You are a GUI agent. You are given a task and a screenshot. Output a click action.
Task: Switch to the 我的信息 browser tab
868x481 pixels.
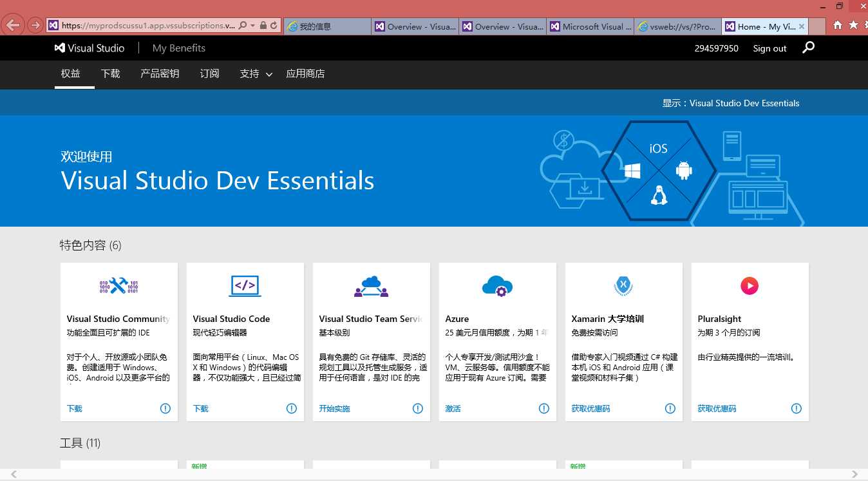click(326, 26)
